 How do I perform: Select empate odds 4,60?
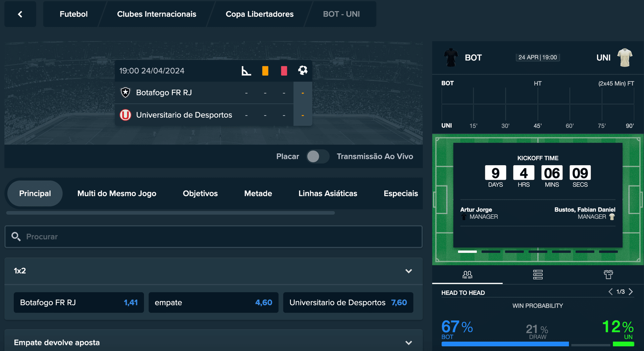[213, 303]
